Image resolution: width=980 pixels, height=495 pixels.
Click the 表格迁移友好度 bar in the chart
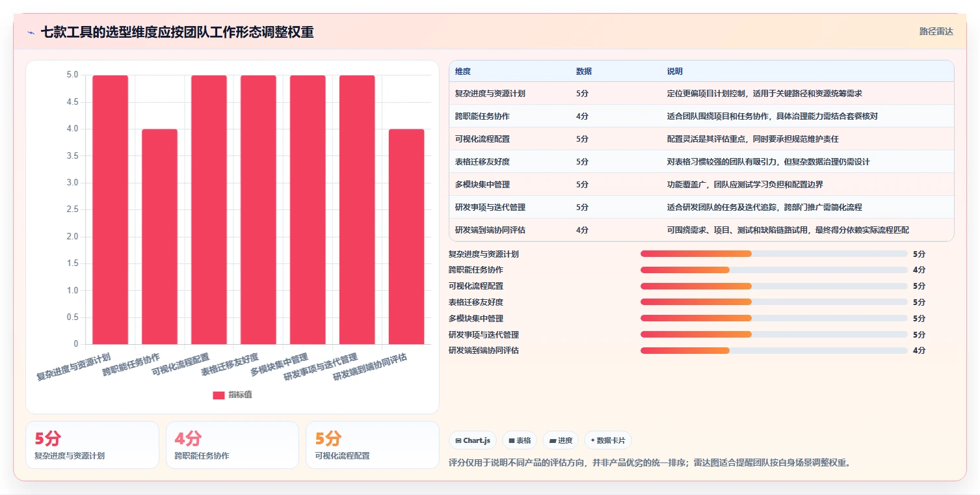click(258, 209)
